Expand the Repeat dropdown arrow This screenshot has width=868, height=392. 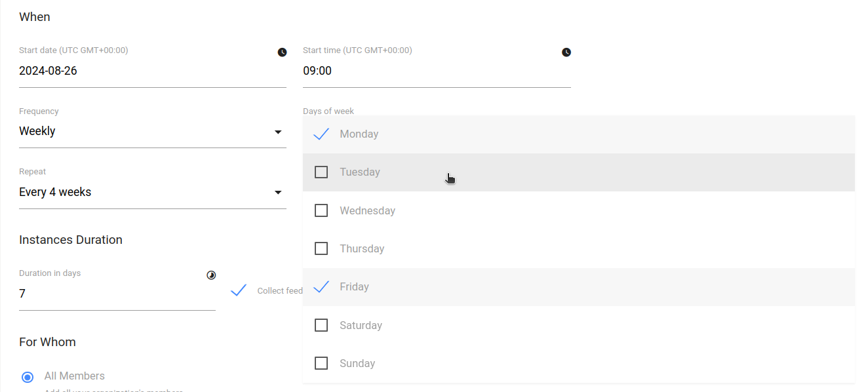pyautogui.click(x=278, y=192)
